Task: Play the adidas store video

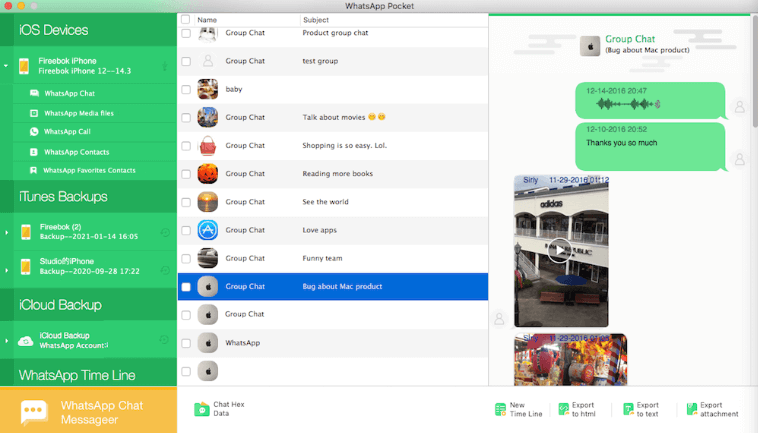Action: click(559, 250)
